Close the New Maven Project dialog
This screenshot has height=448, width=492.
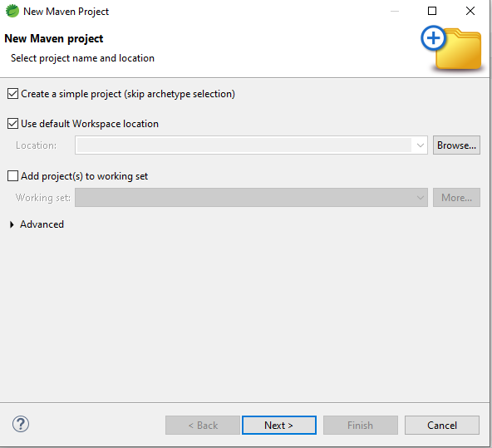470,11
